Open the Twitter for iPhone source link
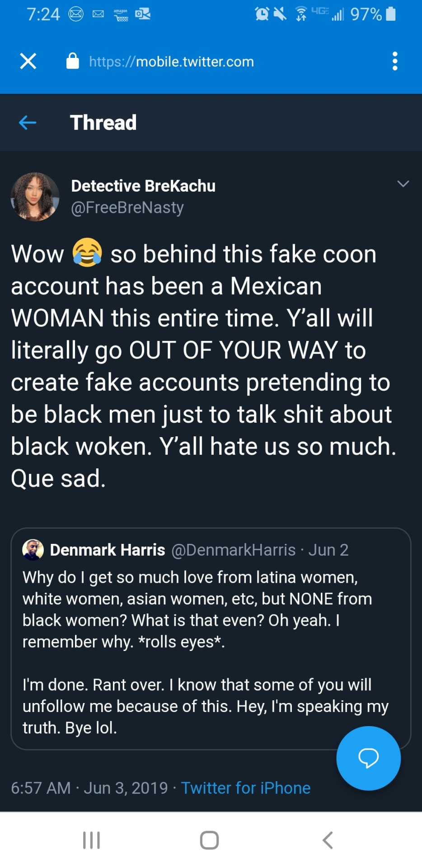 coord(246,788)
